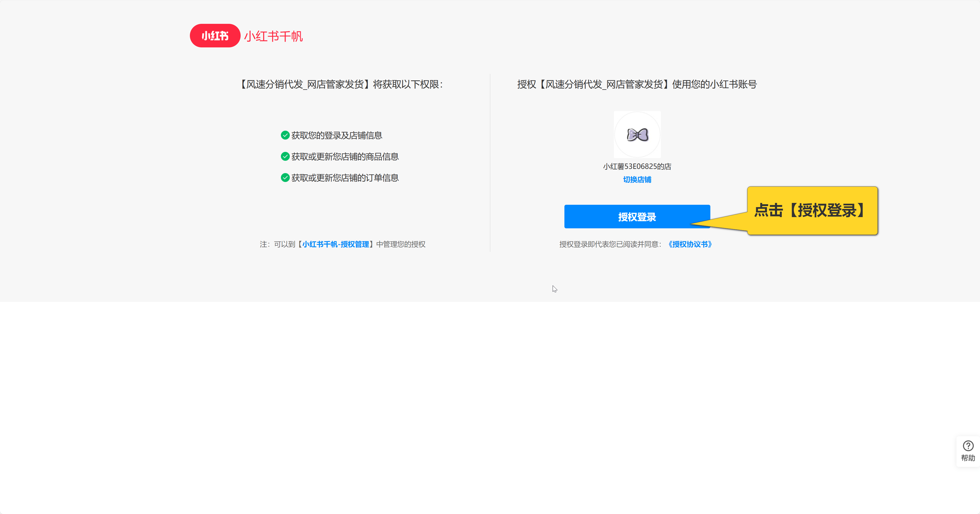Click the yellow 点击【授权登录】 callout
Image resolution: width=980 pixels, height=514 pixels.
coord(812,211)
